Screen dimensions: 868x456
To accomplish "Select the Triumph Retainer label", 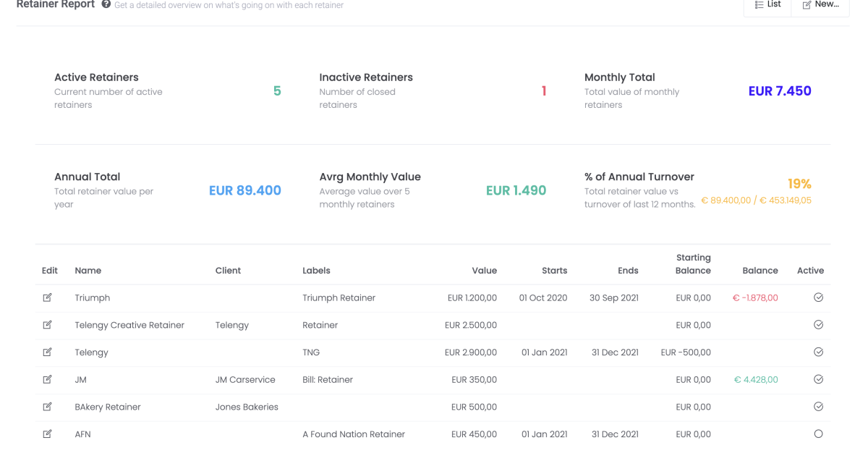I will tap(339, 297).
